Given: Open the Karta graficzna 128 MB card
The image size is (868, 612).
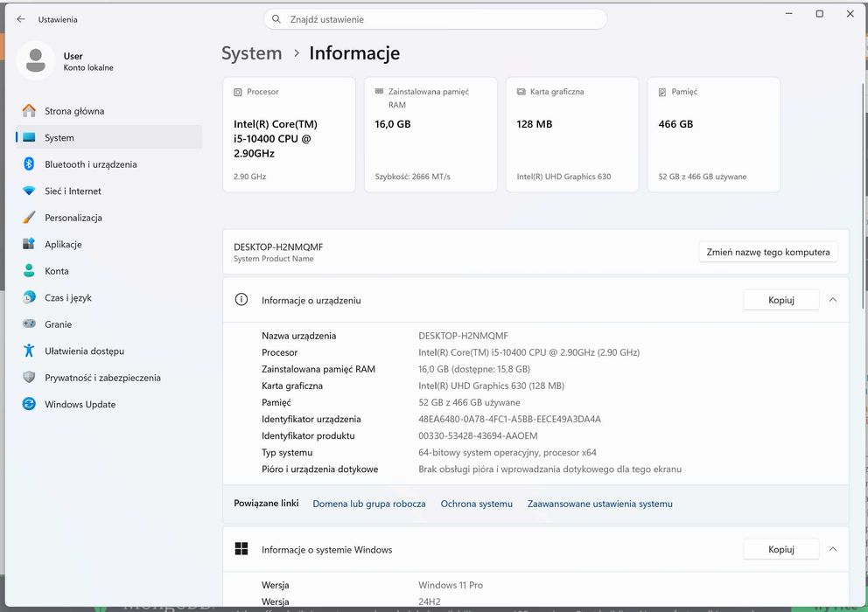Looking at the screenshot, I should pyautogui.click(x=572, y=135).
